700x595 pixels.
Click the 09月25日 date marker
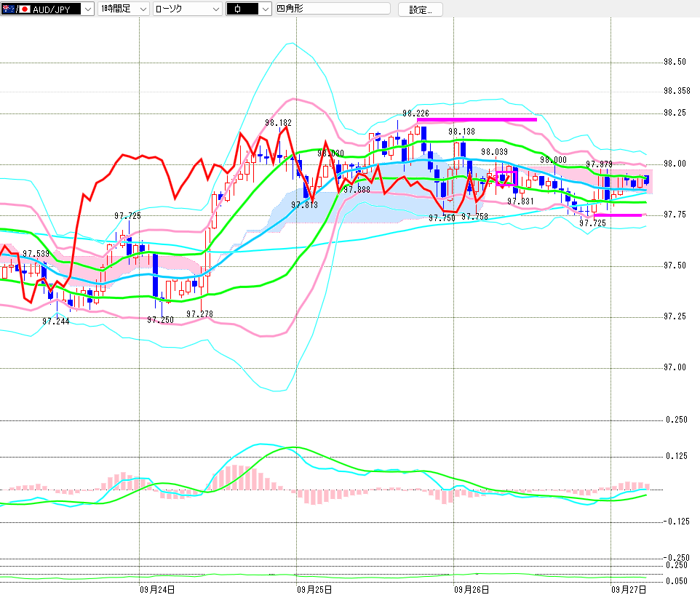[314, 588]
